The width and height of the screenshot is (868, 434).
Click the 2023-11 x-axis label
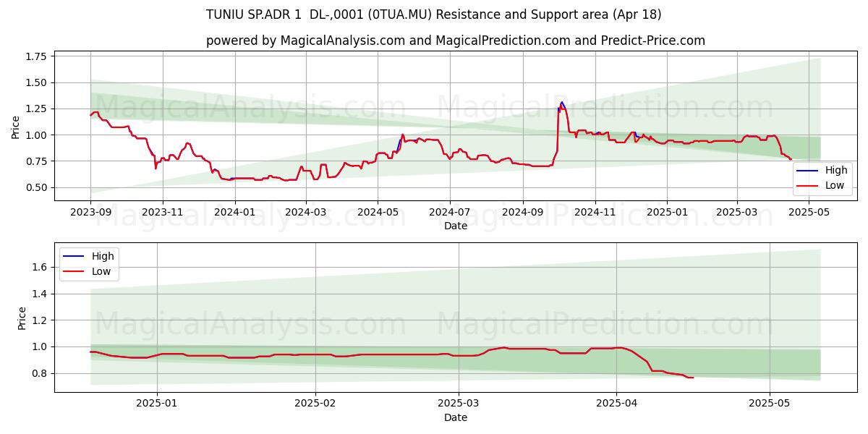[x=162, y=213]
